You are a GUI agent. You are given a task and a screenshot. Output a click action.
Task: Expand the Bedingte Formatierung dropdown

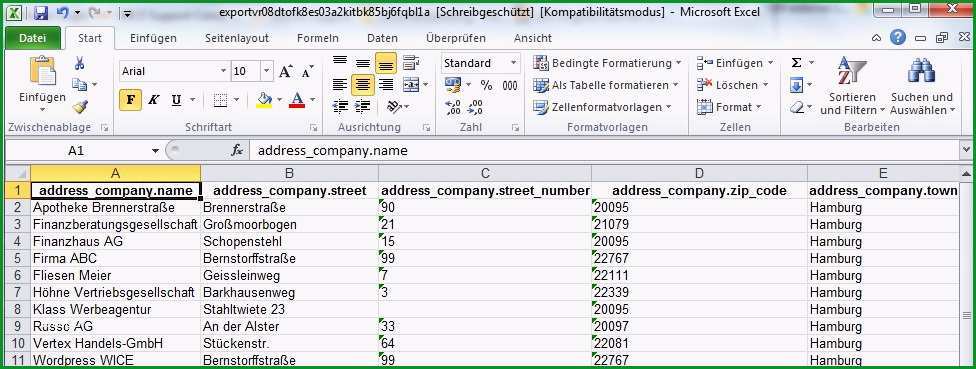678,63
